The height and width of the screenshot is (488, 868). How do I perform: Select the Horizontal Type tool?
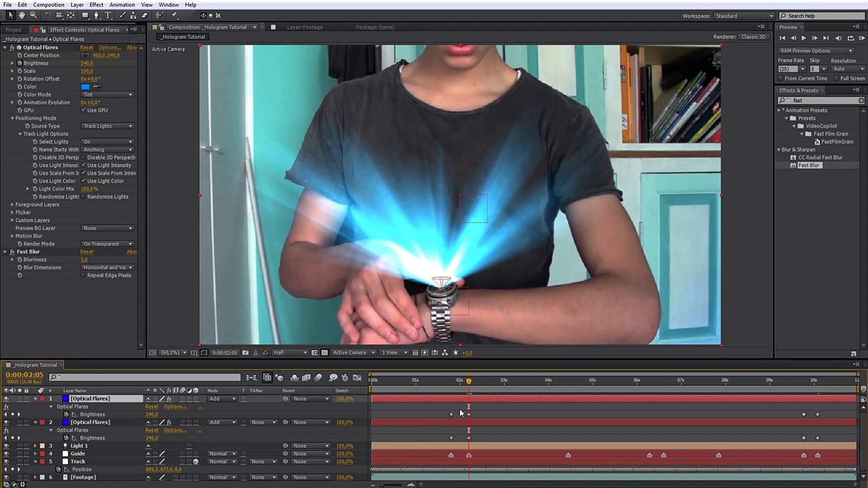coord(108,15)
